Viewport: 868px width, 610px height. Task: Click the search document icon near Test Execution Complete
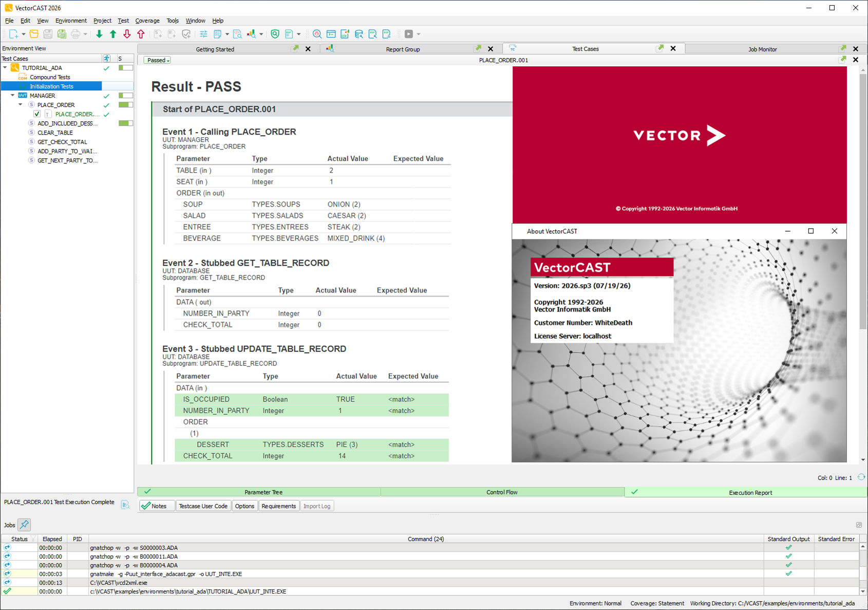click(x=125, y=505)
